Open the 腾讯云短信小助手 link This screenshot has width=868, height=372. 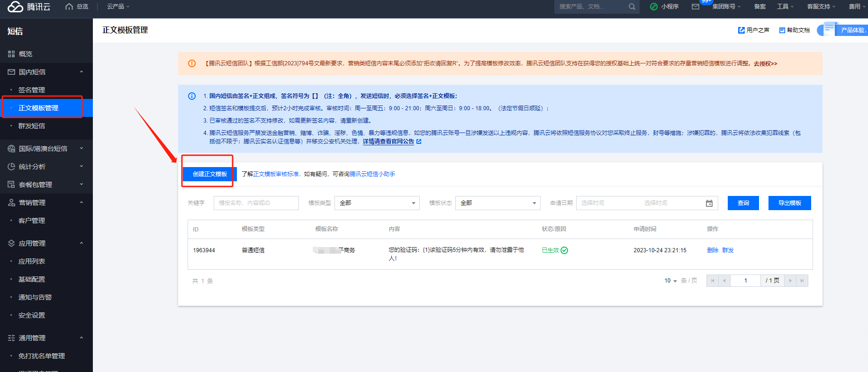coord(372,174)
